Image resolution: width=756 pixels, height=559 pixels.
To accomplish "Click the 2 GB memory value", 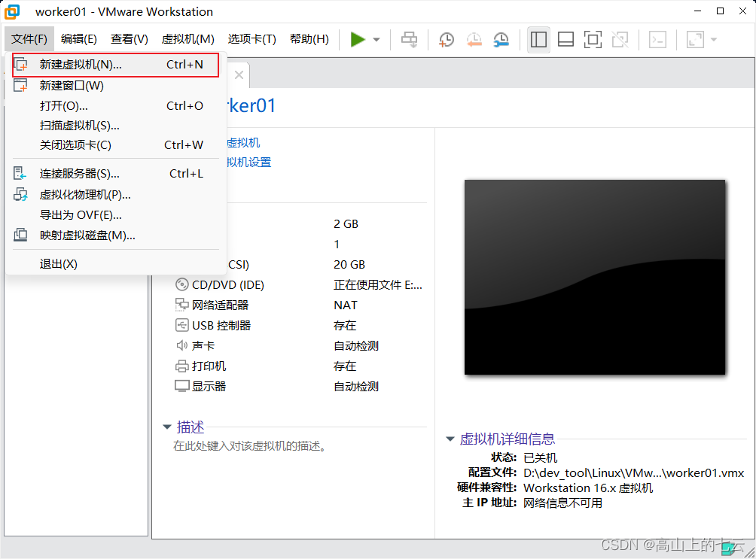I will (346, 224).
